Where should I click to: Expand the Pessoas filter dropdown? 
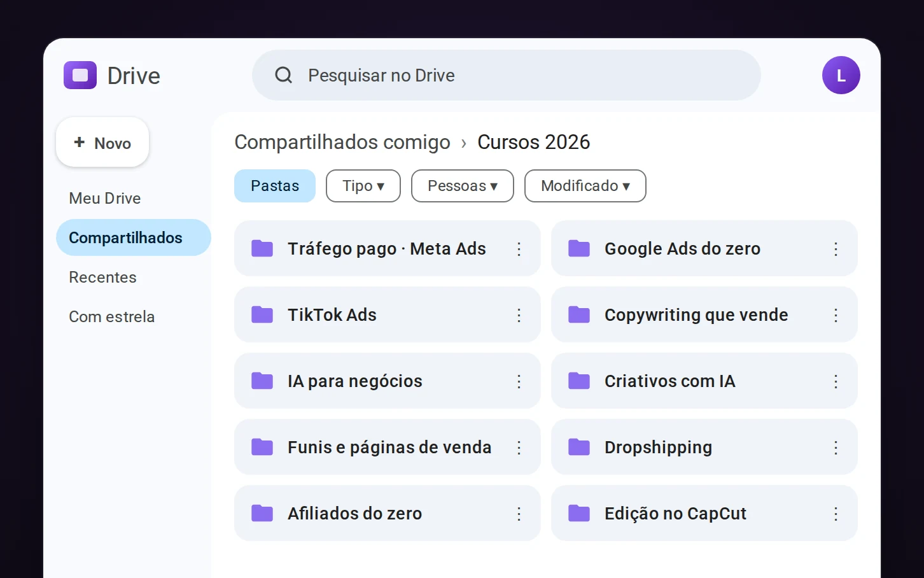pyautogui.click(x=463, y=186)
